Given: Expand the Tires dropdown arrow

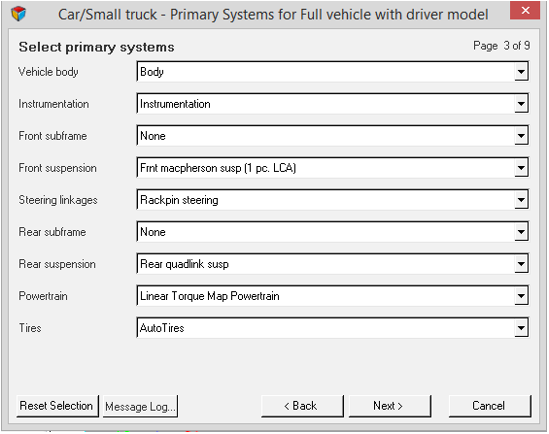Looking at the screenshot, I should click(521, 328).
